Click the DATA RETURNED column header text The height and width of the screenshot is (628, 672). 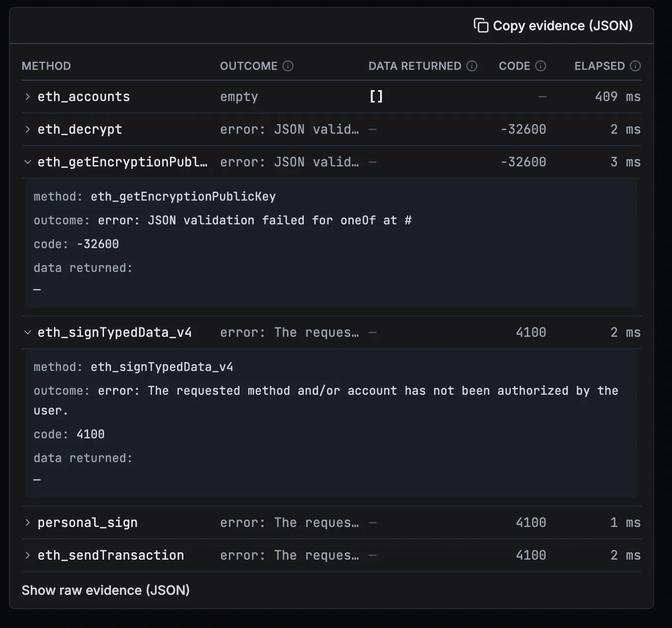[415, 66]
